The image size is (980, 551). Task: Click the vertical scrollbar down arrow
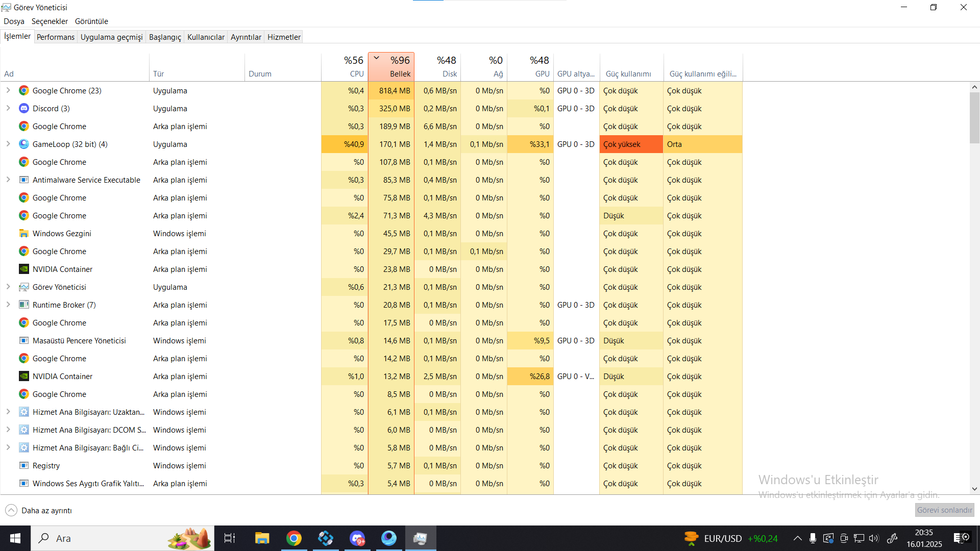pyautogui.click(x=974, y=488)
